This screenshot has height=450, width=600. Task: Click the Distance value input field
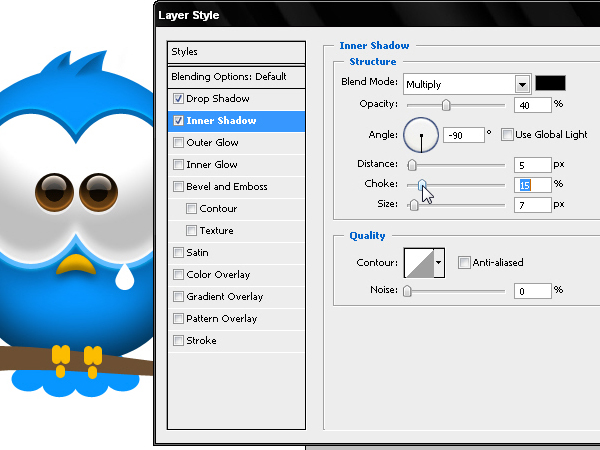coord(534,165)
